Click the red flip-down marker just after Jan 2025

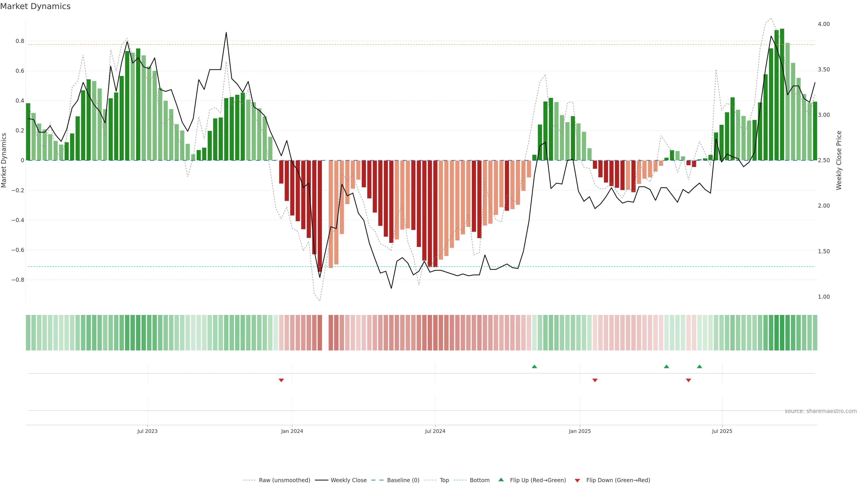click(x=595, y=380)
